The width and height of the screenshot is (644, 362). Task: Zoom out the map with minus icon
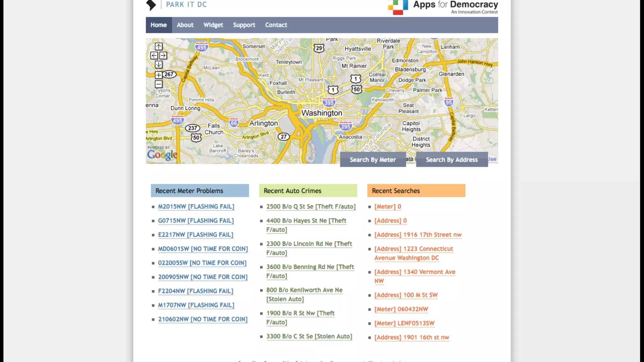pos(158,84)
